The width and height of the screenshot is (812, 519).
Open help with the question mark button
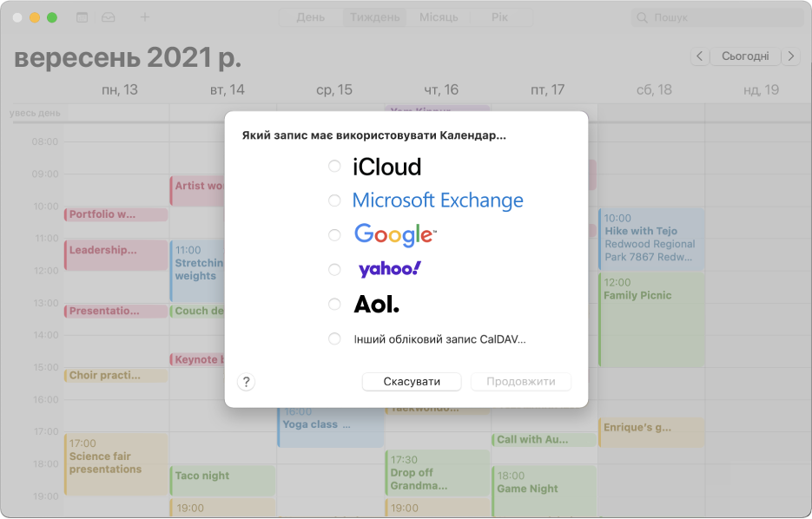tap(246, 382)
